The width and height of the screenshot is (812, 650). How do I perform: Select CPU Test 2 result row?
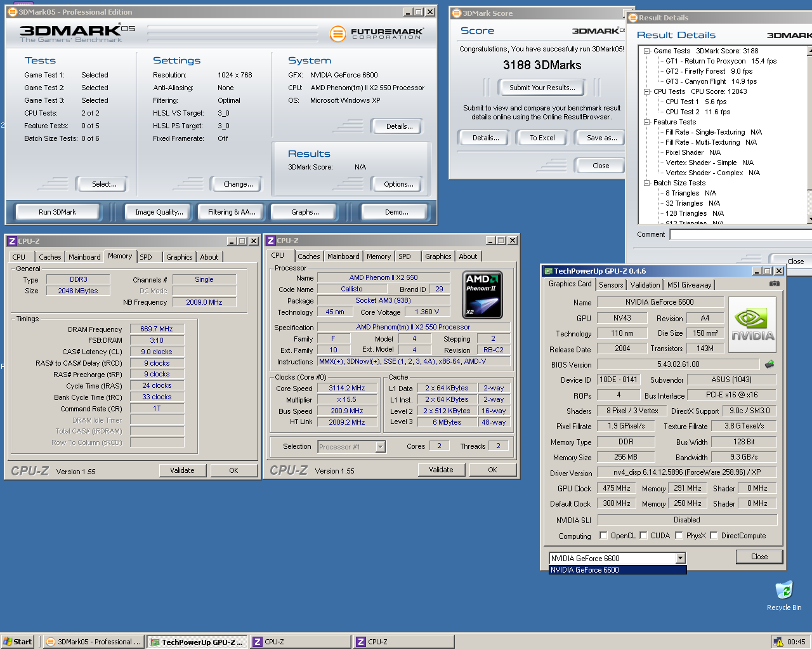coord(698,112)
